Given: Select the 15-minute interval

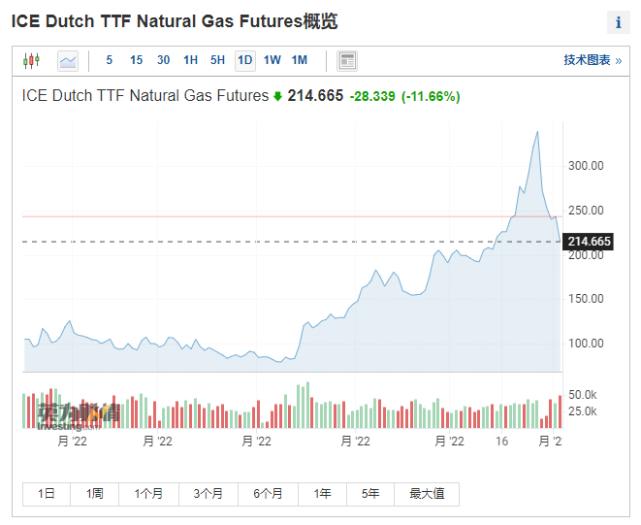Looking at the screenshot, I should (x=136, y=60).
